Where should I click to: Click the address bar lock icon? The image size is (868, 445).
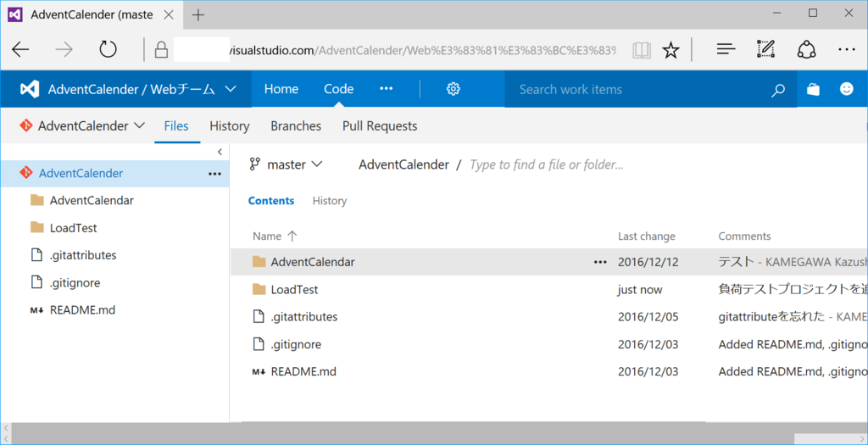tap(161, 50)
